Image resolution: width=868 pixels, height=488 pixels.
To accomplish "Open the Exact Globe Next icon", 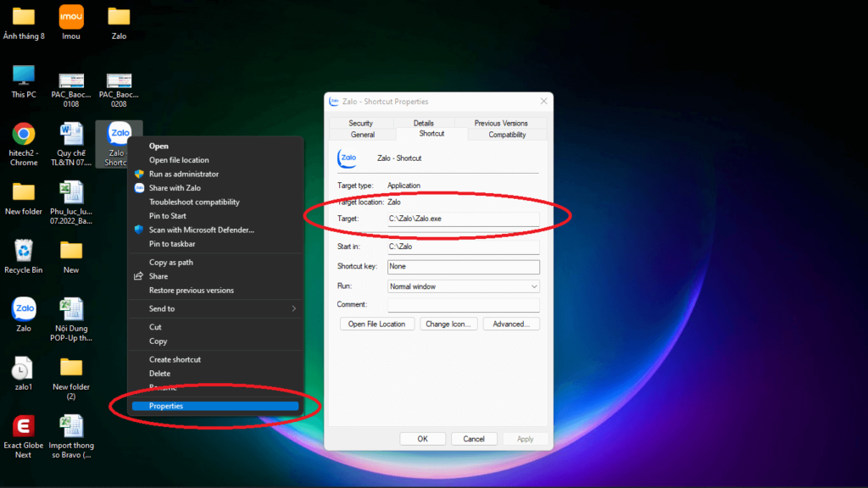I will (24, 426).
